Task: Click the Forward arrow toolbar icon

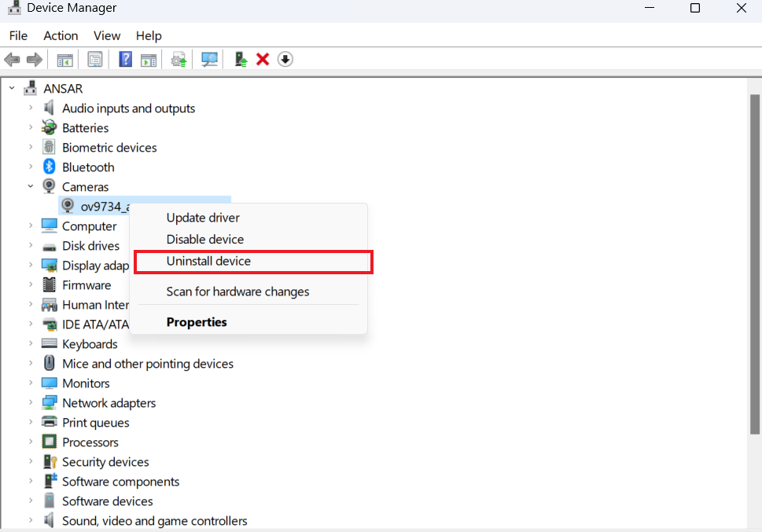Action: (35, 60)
